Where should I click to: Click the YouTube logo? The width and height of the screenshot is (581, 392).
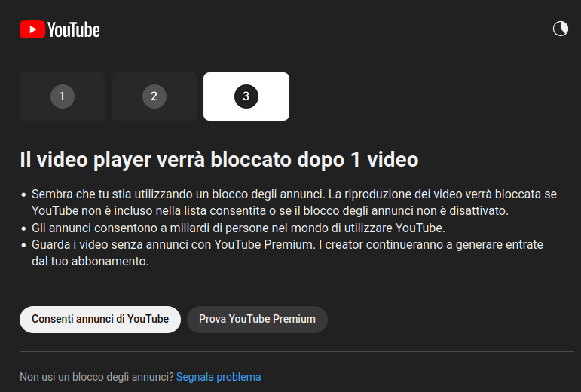pos(60,29)
